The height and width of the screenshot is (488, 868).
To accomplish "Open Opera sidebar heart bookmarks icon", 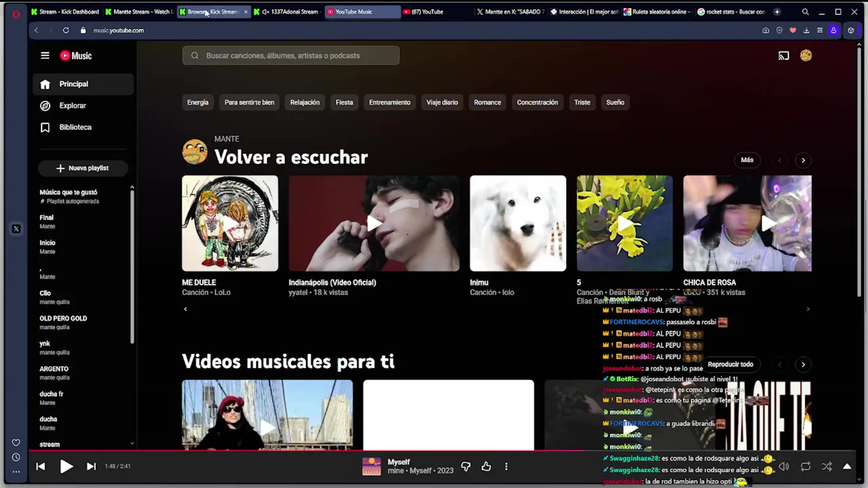I will 16,443.
